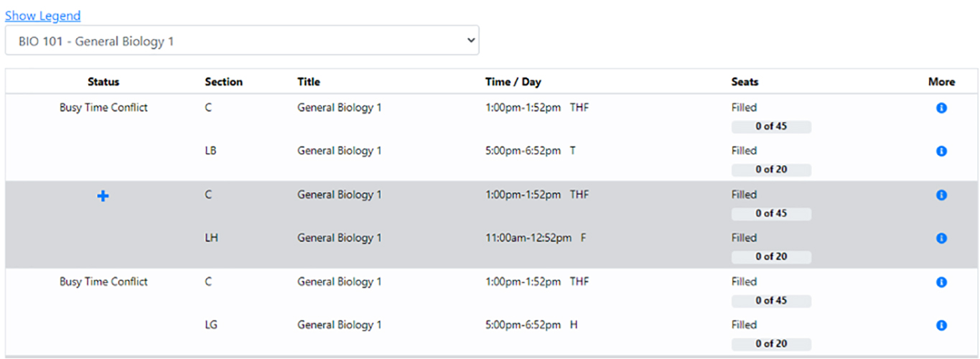This screenshot has width=980, height=359.
Task: Click the Show Legend link
Action: coord(43,16)
